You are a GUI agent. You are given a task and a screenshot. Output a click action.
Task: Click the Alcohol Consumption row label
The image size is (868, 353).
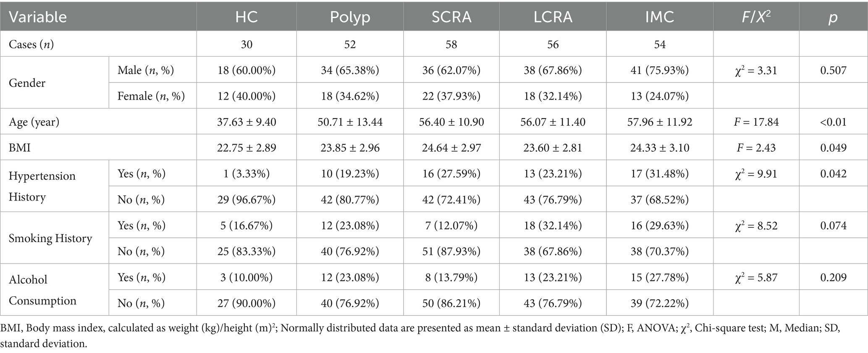(42, 290)
